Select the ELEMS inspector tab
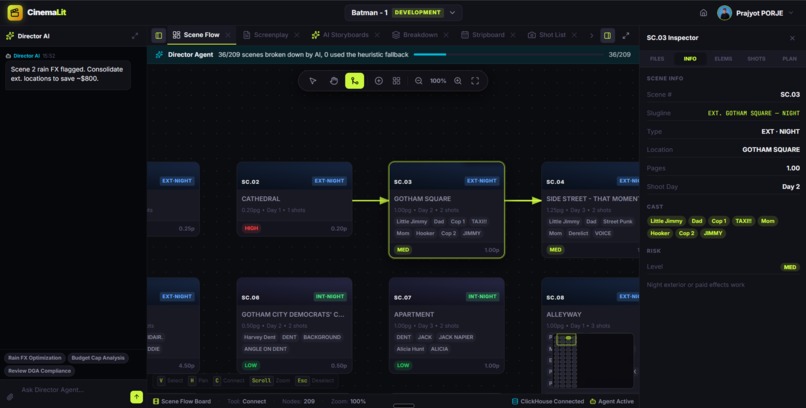The height and width of the screenshot is (408, 806). pyautogui.click(x=723, y=59)
